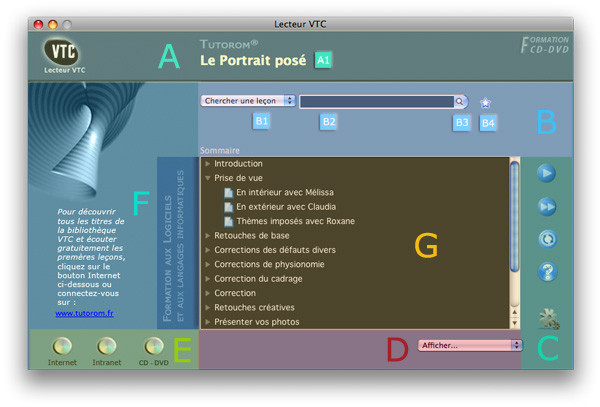Screen dimensions: 600x407
Task: Expand 'Présenter vos photos' chapter
Action: (x=207, y=322)
